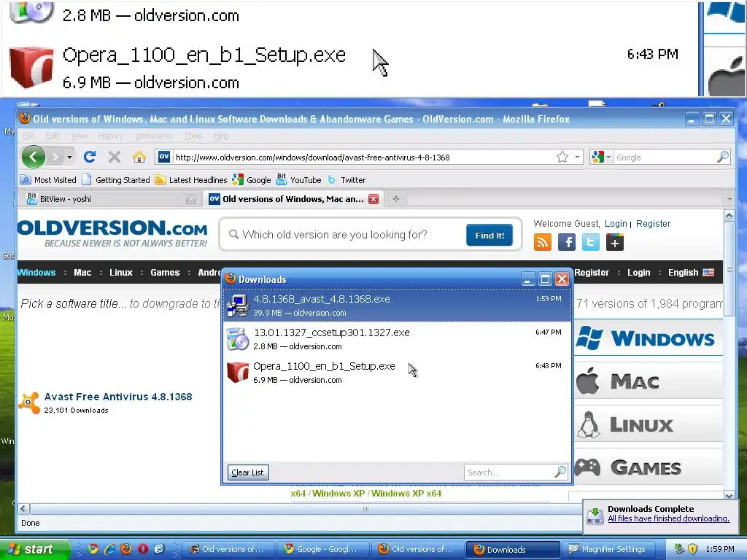Viewport: 747px width, 560px height.
Task: Click horizontal scrollbar left arrow in Firefox
Action: coord(24,508)
